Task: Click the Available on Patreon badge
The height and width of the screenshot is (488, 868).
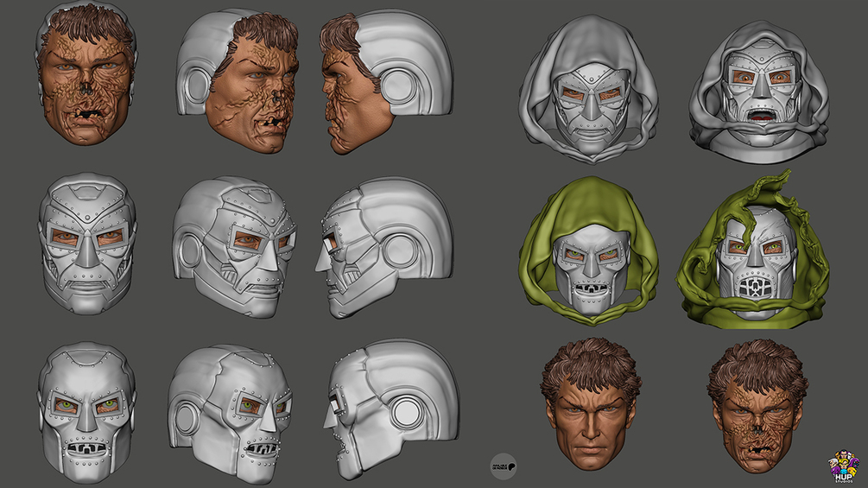Action: point(504,466)
